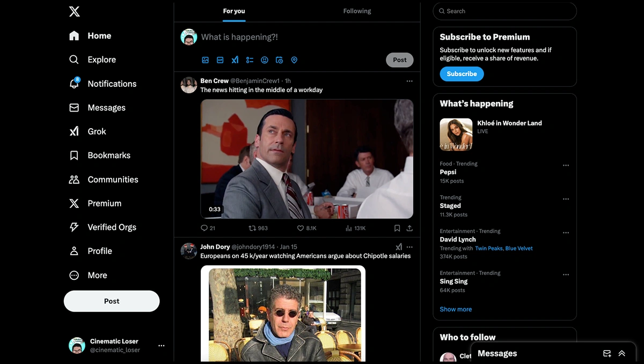Share Ben Crew's post via share icon

[409, 228]
